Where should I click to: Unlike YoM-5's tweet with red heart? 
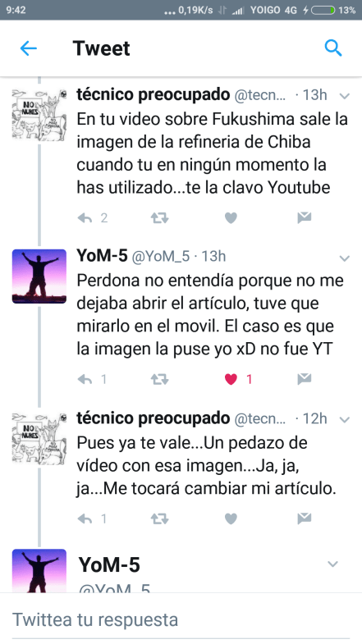[x=231, y=380]
